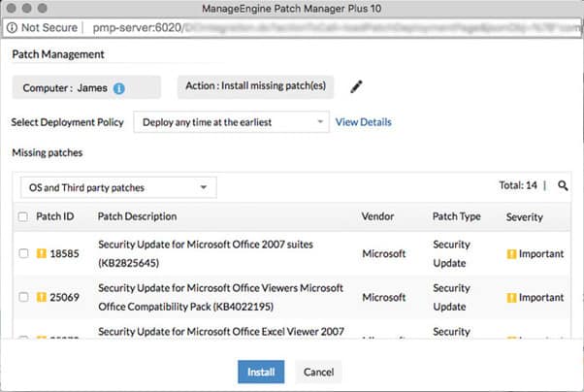Tick the select-all checkbox in table header
Screen dimensions: 584x392
[23, 216]
